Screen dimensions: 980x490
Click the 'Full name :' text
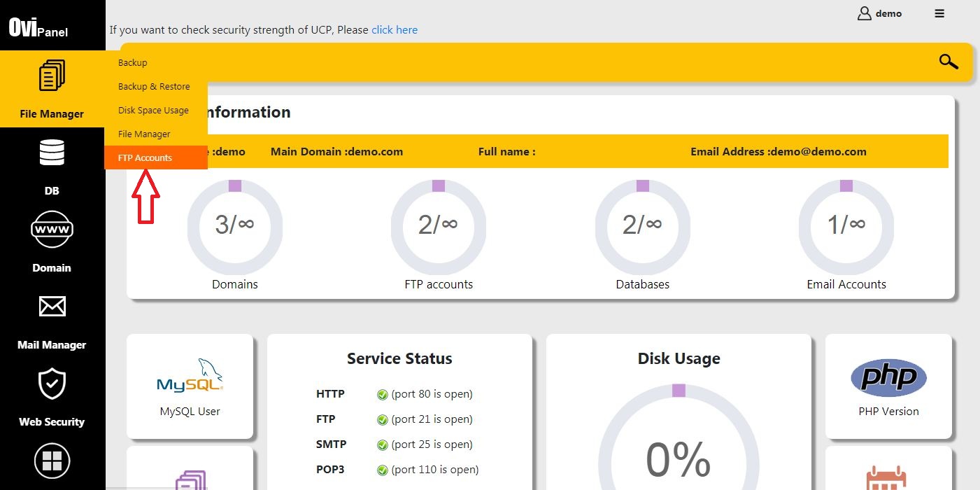(x=507, y=152)
